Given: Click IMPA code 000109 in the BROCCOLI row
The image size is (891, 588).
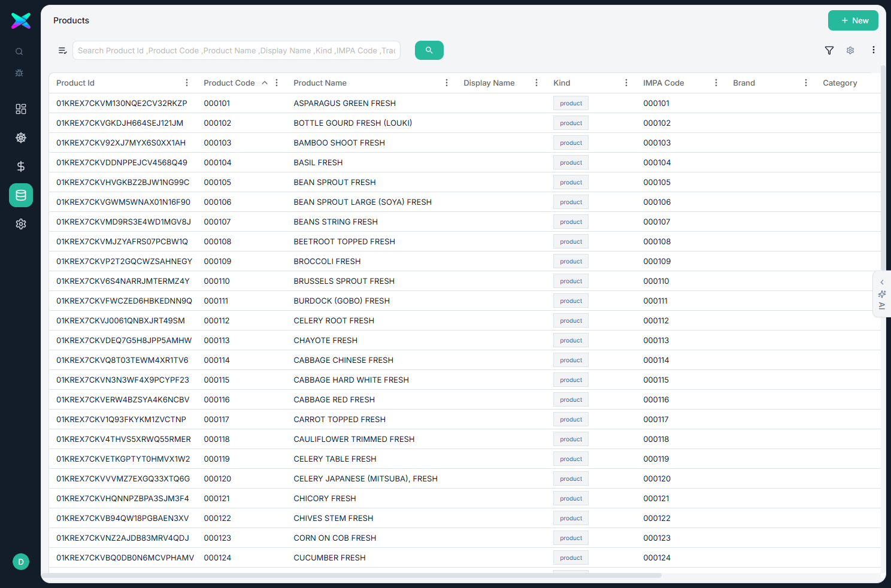Looking at the screenshot, I should click(657, 261).
